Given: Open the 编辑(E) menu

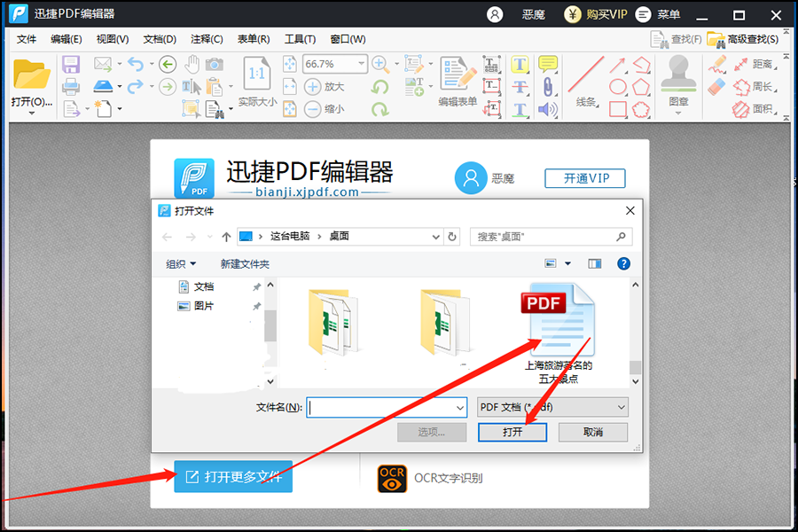Looking at the screenshot, I should coord(66,39).
